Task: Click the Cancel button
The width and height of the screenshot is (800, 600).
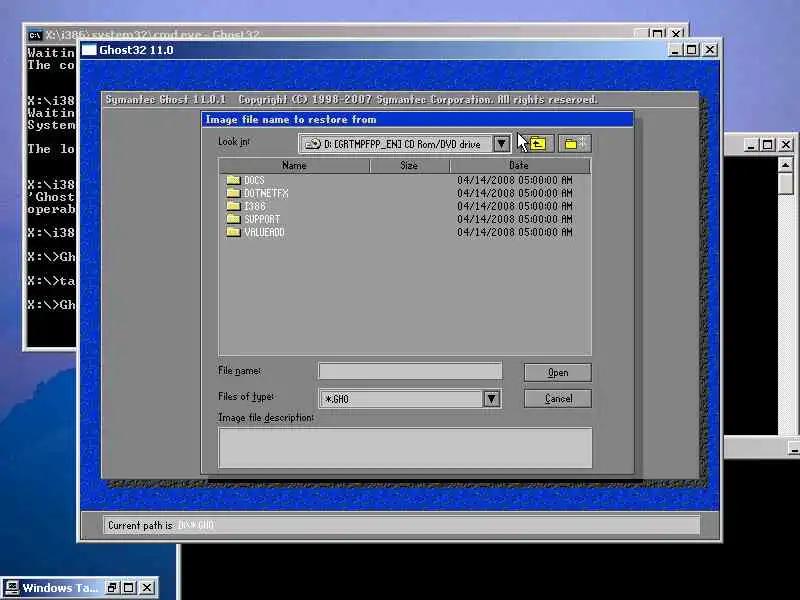Action: 558,398
